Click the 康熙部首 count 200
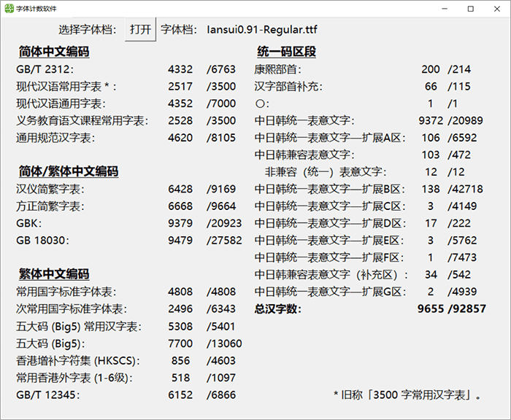This screenshot has height=420, width=511. (x=431, y=69)
